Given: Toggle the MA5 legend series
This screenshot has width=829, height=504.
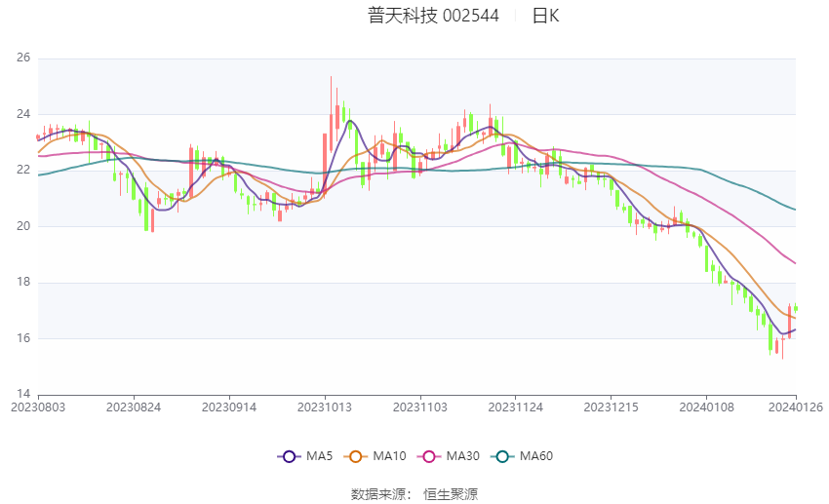Looking at the screenshot, I should coord(305,456).
